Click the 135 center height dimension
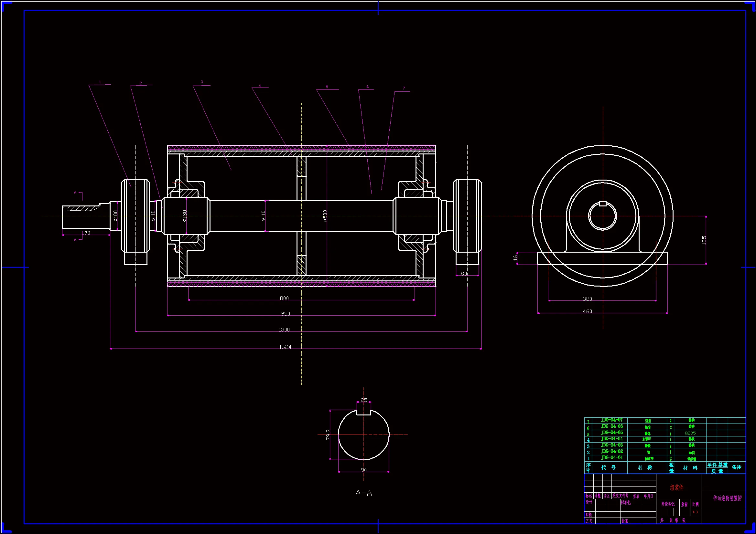The height and width of the screenshot is (534, 756). coord(704,240)
